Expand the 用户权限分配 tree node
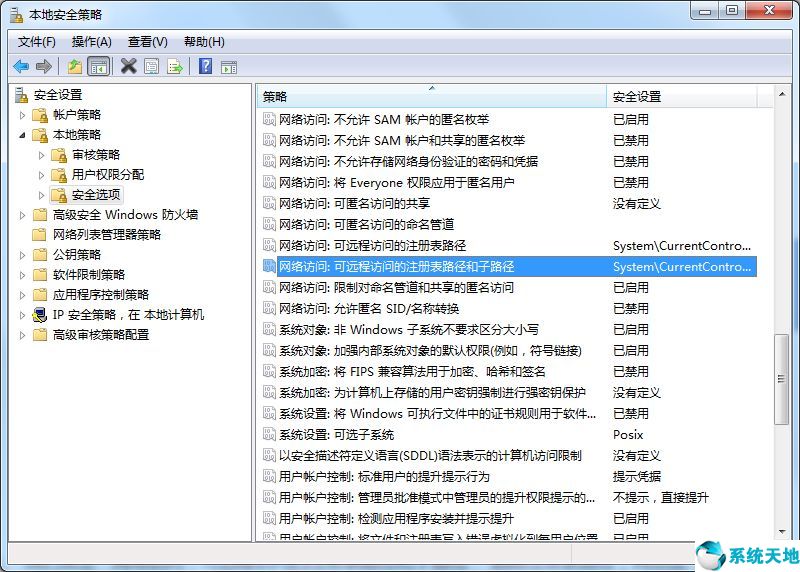Screen dimensions: 800x572 (x=41, y=175)
